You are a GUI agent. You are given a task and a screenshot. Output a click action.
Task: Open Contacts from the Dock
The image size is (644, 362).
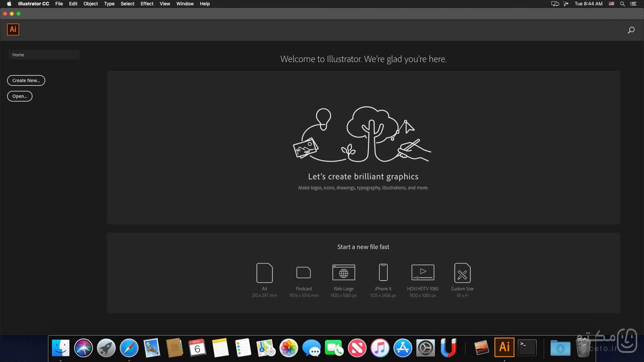click(175, 348)
